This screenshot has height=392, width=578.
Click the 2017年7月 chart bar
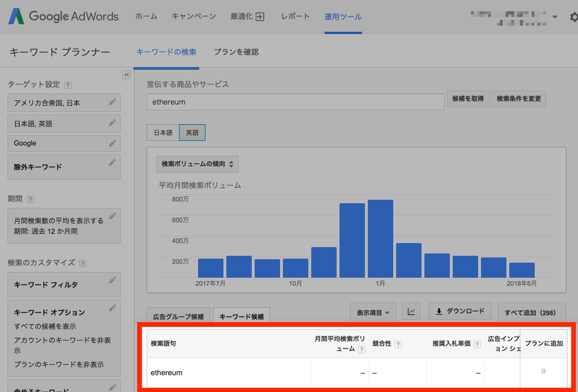211,268
